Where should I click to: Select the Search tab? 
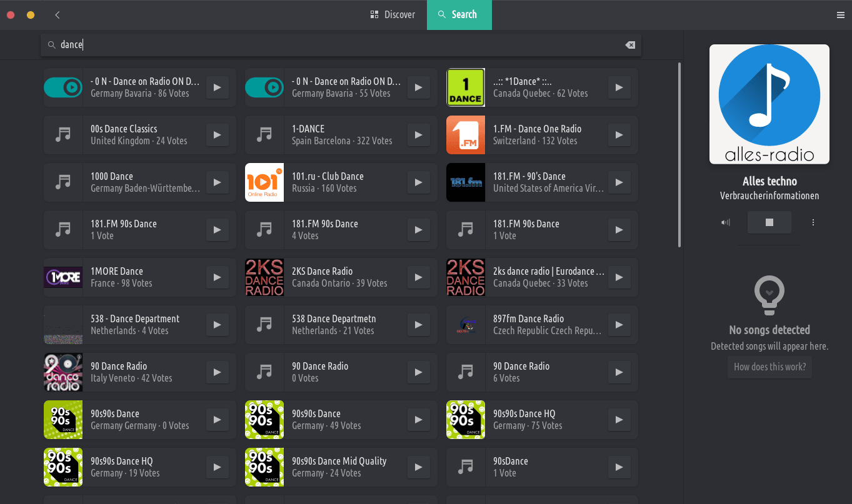click(x=459, y=15)
